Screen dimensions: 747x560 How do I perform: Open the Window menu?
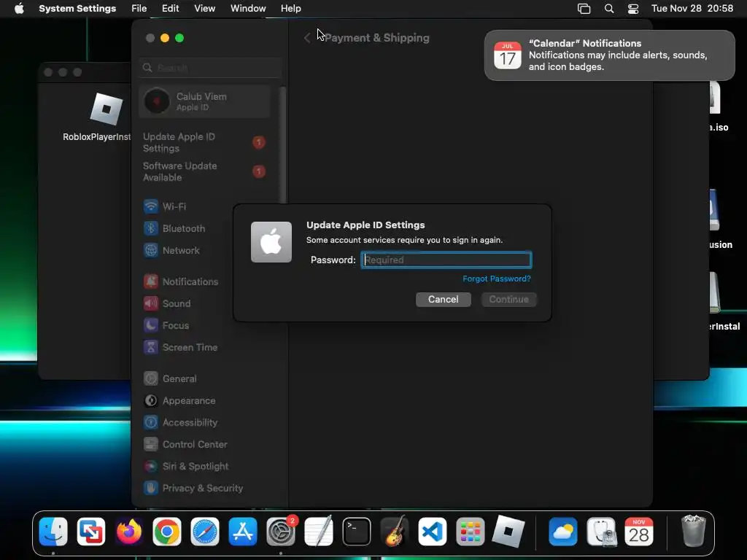248,9
